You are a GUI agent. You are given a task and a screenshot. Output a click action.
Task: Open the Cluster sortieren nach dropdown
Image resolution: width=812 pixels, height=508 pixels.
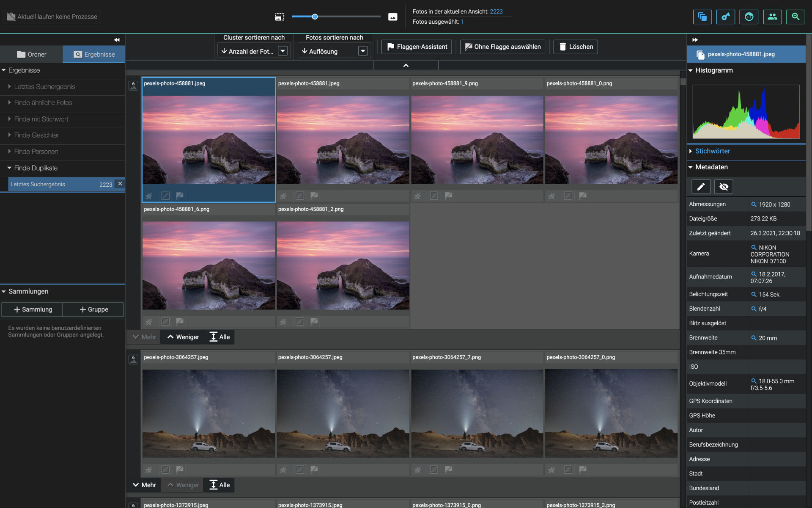[283, 51]
